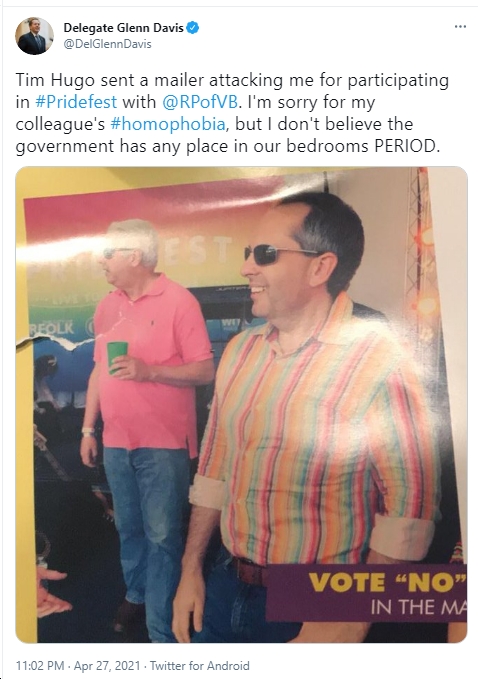Open the #Pridefest hashtag

tap(76, 102)
